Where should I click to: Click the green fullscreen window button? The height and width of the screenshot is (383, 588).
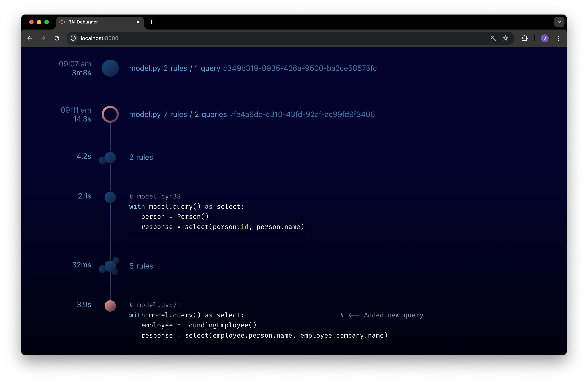46,22
